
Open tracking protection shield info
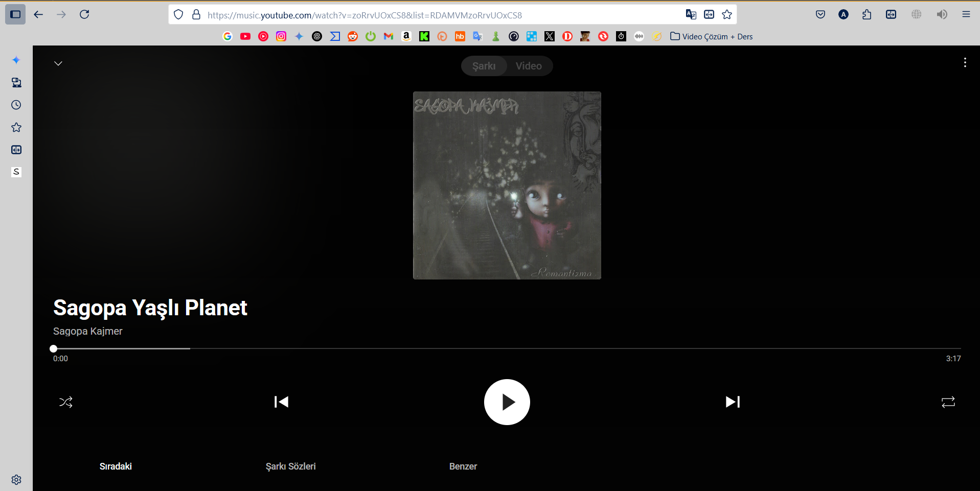click(x=178, y=15)
